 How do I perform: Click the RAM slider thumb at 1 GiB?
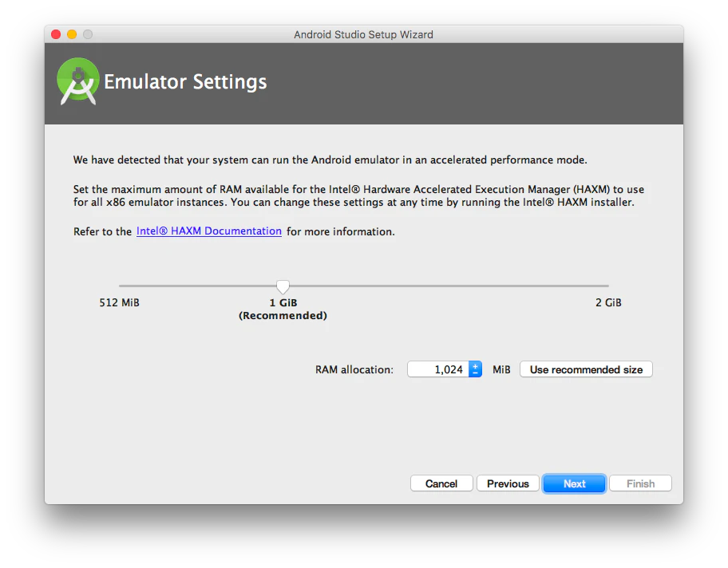click(283, 286)
